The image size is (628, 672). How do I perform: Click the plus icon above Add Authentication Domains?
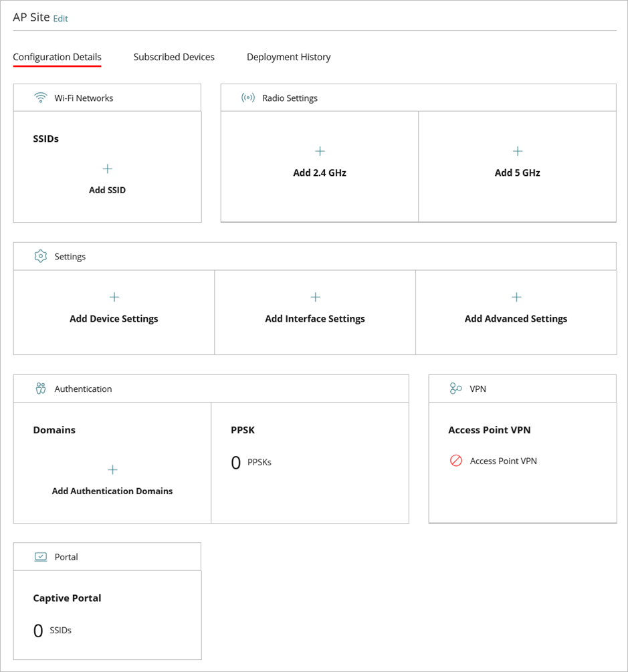pos(112,469)
